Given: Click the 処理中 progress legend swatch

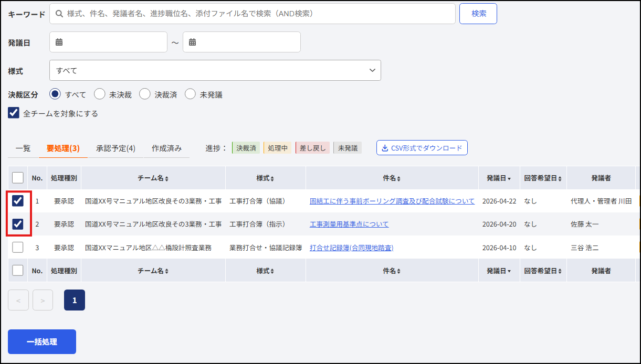Looking at the screenshot, I should pyautogui.click(x=277, y=148).
